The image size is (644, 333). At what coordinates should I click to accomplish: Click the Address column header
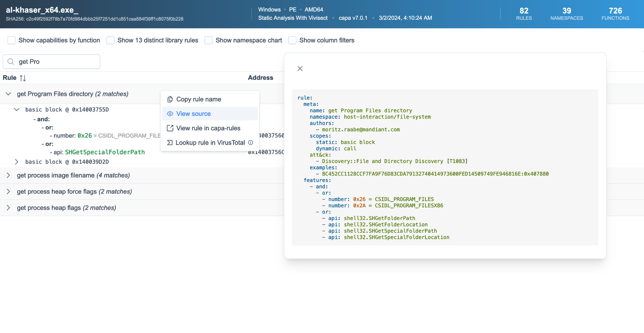[260, 78]
